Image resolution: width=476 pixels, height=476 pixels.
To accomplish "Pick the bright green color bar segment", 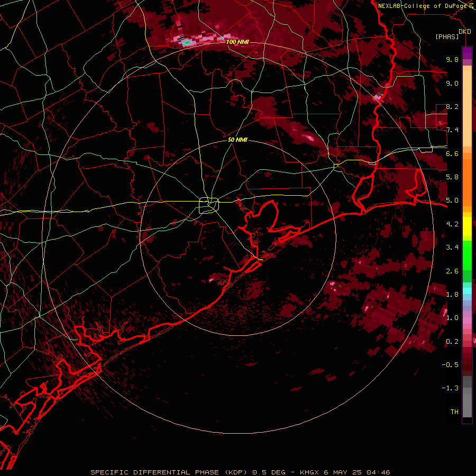I will pyautogui.click(x=467, y=254).
